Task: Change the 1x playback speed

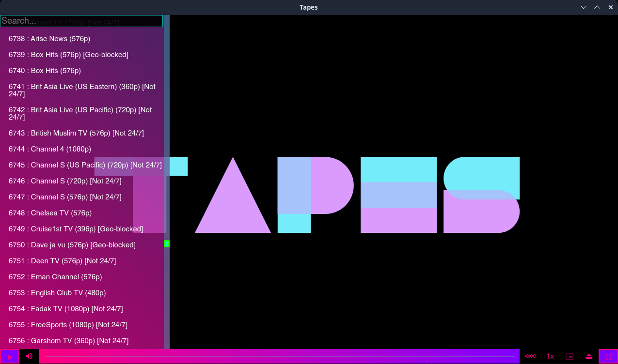Action: 550,356
